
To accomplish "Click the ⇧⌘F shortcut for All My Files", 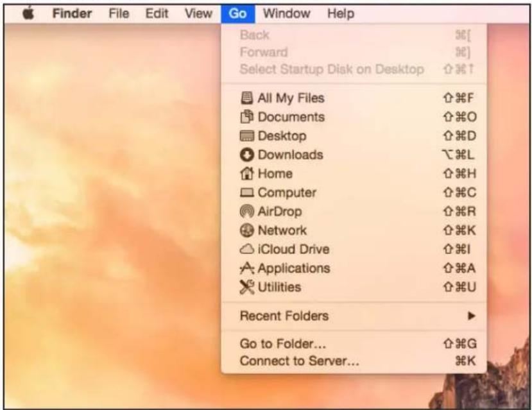I will pos(458,98).
